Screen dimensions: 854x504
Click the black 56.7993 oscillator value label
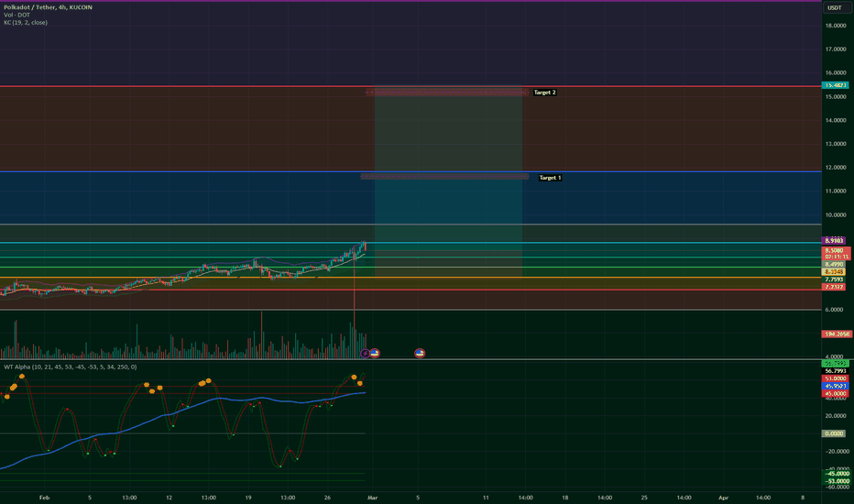click(x=836, y=371)
